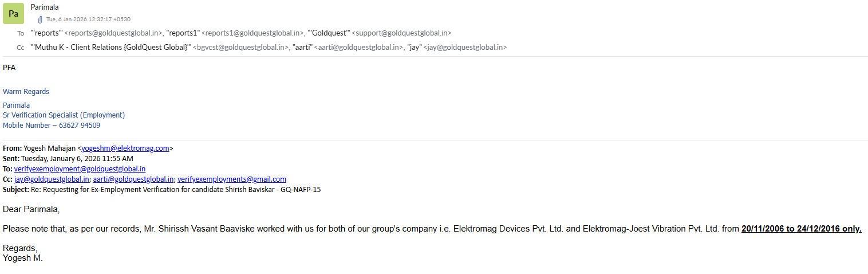Select the reports@goldquestglobal.in recipient in To
Viewport: 868px width, 274px height.
tap(97, 33)
